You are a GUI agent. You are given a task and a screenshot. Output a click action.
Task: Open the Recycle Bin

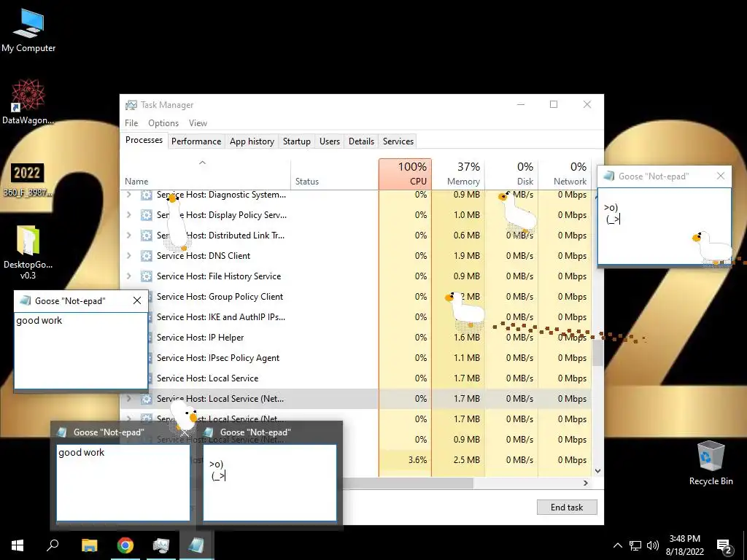(x=711, y=463)
